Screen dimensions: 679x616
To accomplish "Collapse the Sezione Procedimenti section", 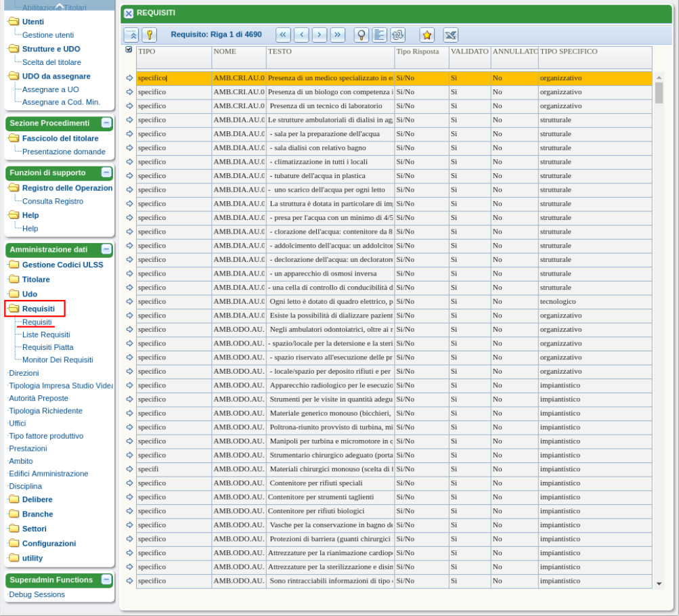I will tap(106, 123).
